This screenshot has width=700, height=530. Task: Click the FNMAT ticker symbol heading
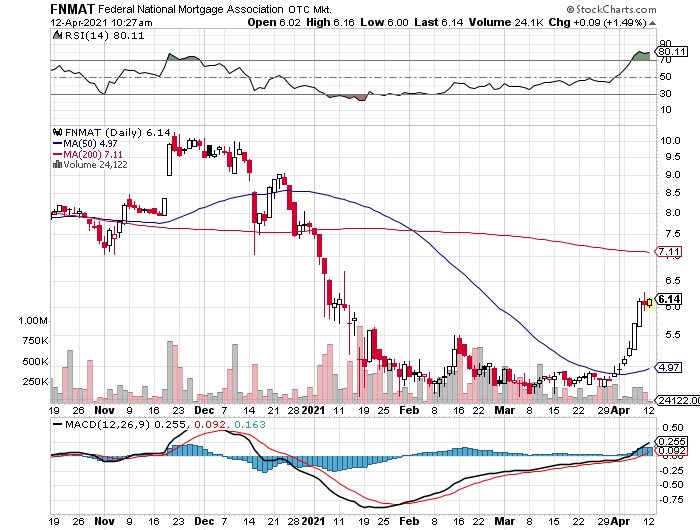point(73,9)
